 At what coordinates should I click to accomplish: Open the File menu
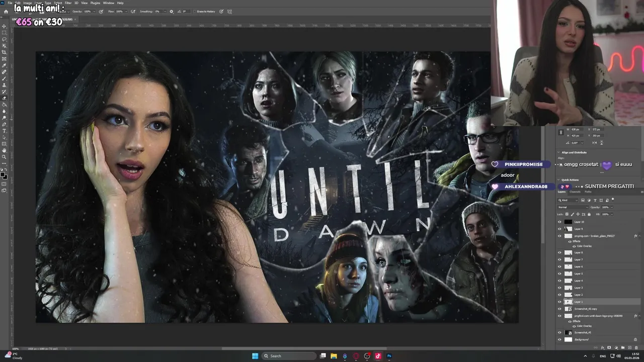10,3
